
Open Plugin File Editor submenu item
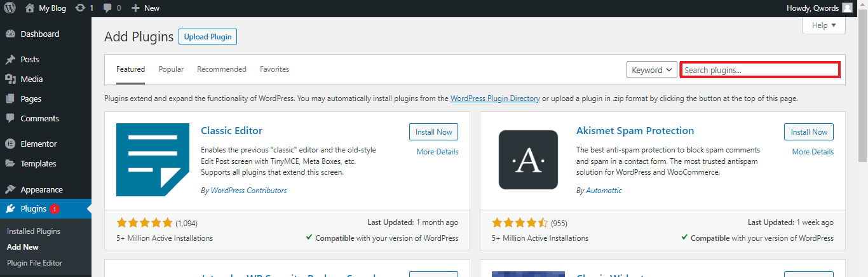pos(34,262)
